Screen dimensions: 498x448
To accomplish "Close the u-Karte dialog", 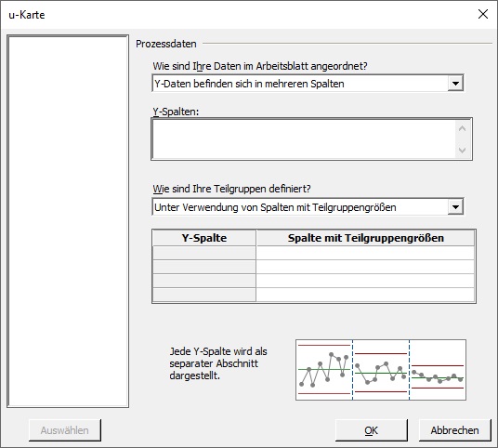I will pyautogui.click(x=483, y=14).
